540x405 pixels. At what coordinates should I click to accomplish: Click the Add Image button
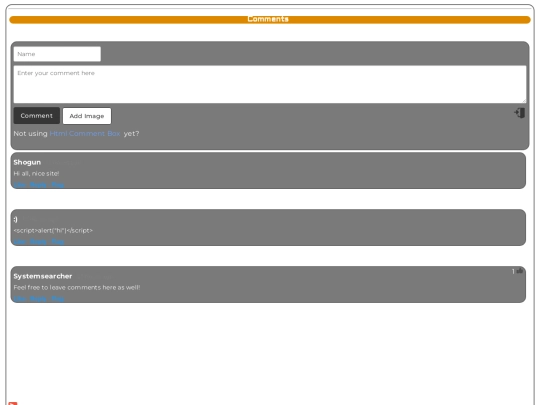click(x=87, y=116)
